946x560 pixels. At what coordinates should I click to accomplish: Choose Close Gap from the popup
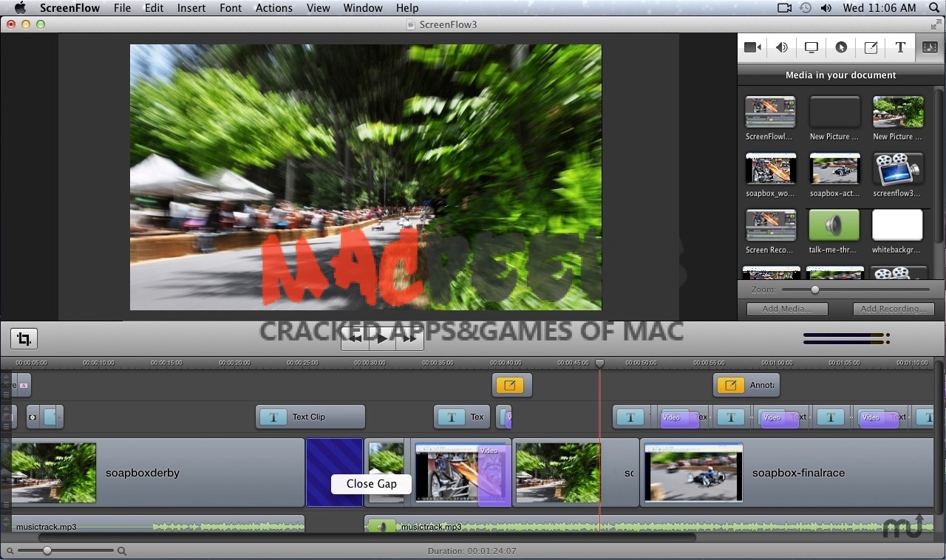tap(371, 484)
